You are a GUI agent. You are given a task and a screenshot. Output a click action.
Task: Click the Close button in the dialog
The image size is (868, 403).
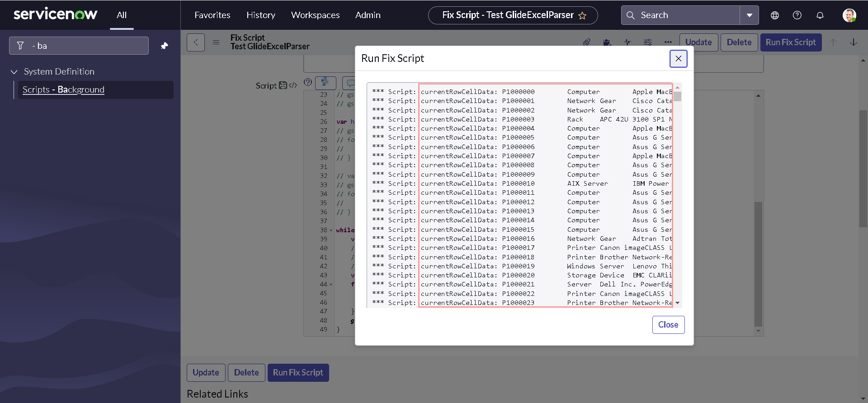668,325
